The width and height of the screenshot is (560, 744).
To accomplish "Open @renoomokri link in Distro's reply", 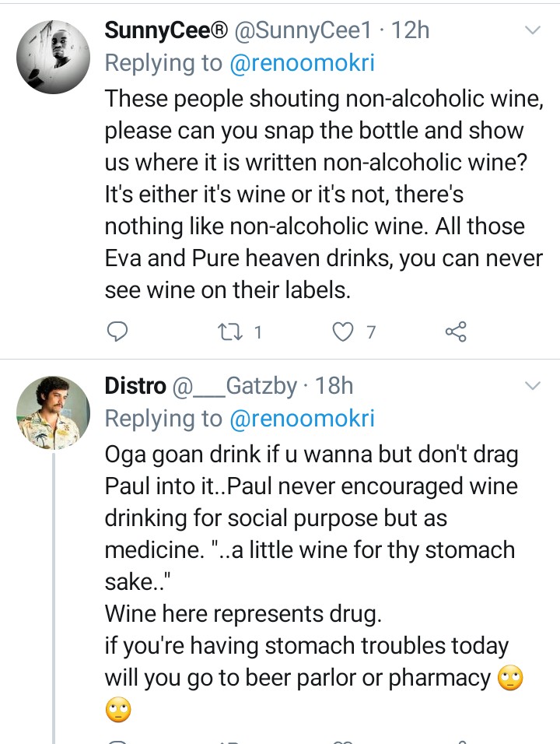I will click(x=302, y=419).
